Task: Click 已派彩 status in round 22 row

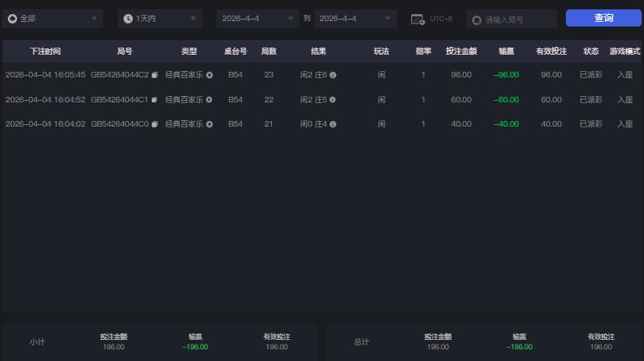Action: pos(591,100)
